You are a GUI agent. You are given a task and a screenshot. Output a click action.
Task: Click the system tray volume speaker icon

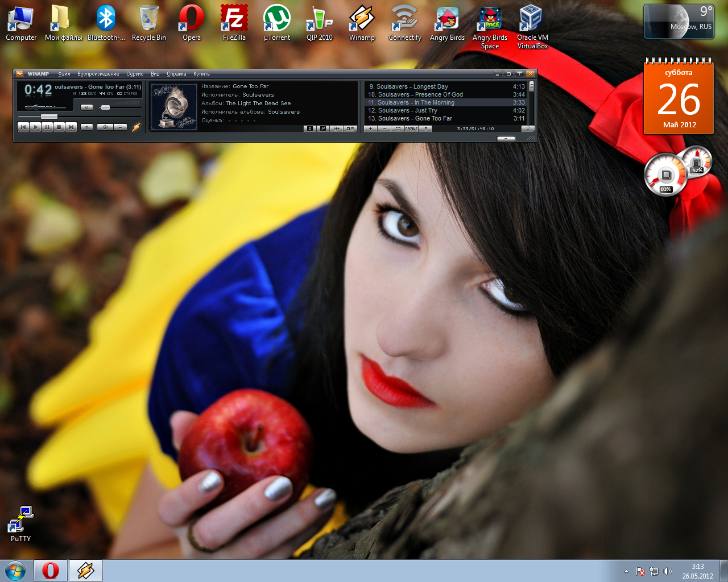tap(668, 571)
